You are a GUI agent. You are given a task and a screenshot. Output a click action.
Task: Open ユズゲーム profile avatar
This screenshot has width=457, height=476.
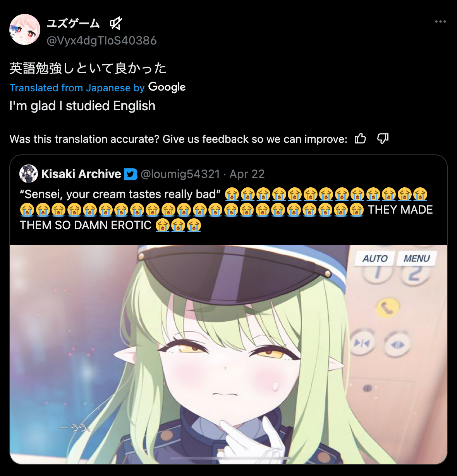[x=25, y=29]
